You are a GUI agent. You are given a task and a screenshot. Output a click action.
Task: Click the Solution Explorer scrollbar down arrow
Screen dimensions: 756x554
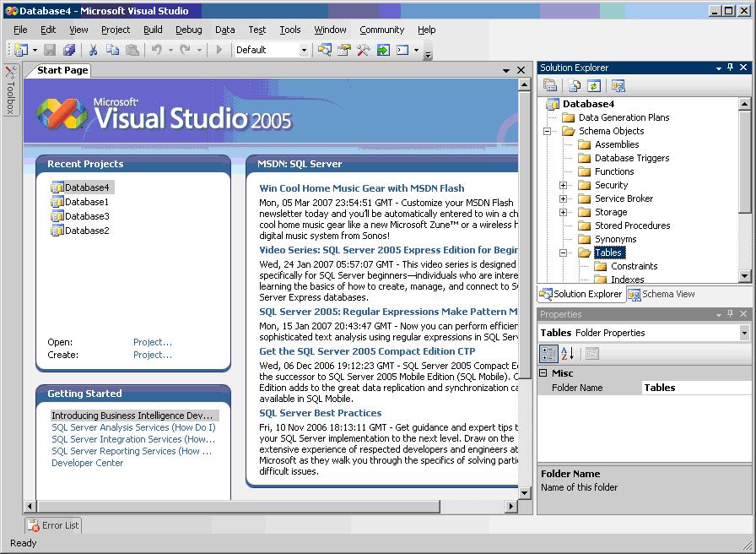coord(744,276)
